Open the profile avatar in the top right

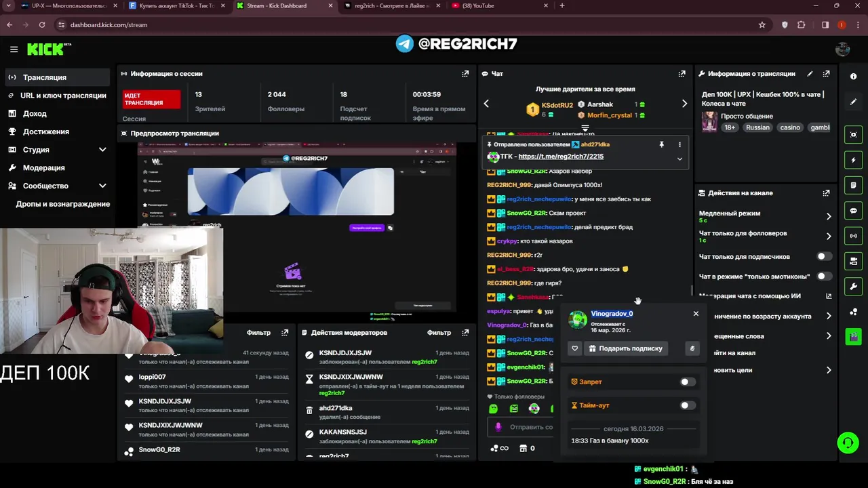843,49
